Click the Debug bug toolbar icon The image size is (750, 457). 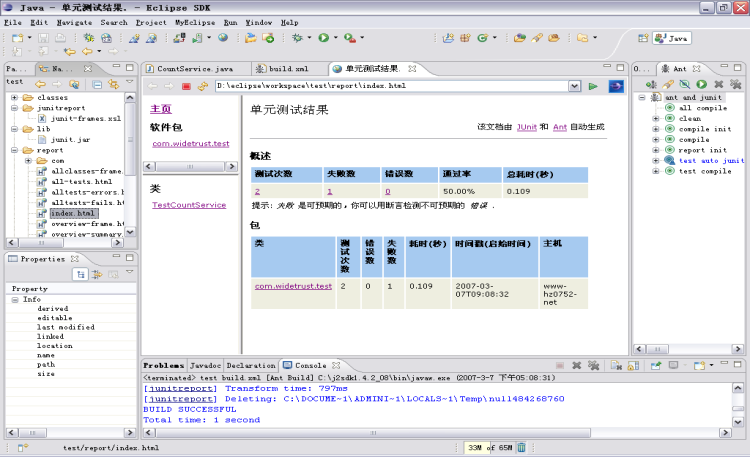pos(298,37)
